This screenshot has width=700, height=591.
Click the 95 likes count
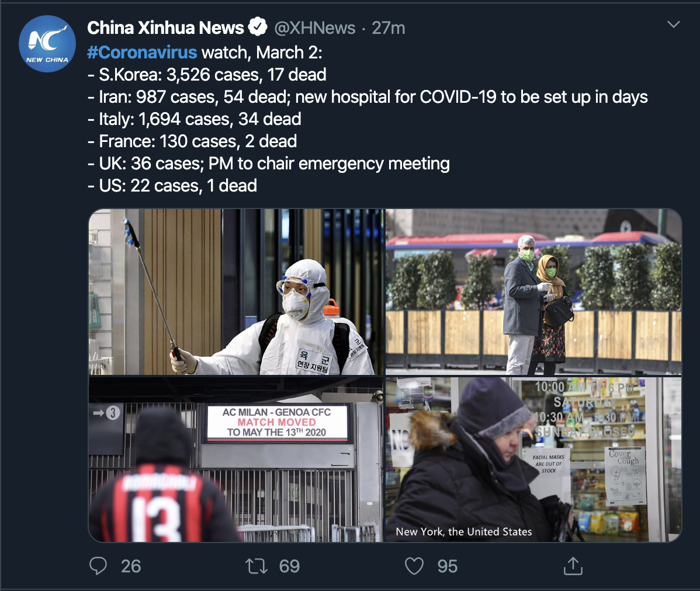[448, 566]
